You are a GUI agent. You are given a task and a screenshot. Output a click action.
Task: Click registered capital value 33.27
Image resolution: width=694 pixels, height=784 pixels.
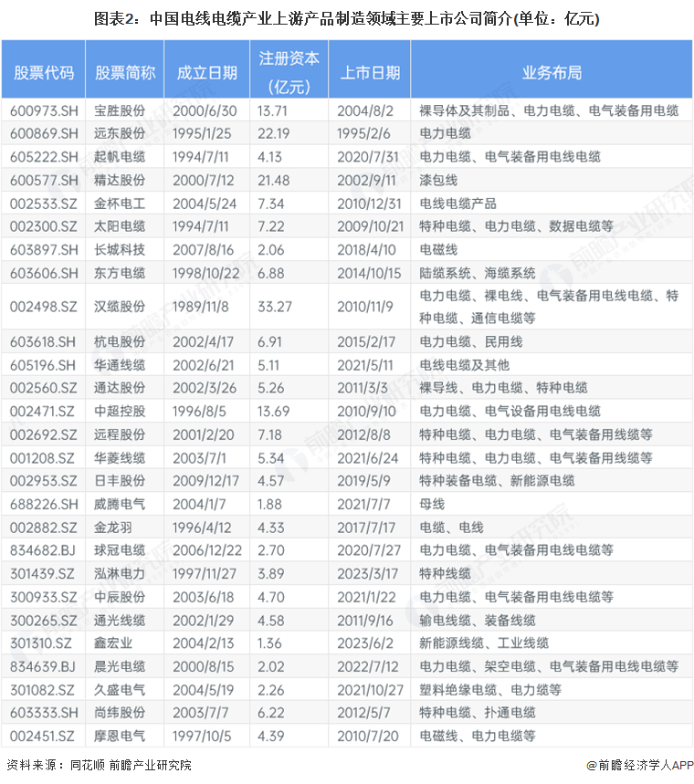(x=275, y=307)
